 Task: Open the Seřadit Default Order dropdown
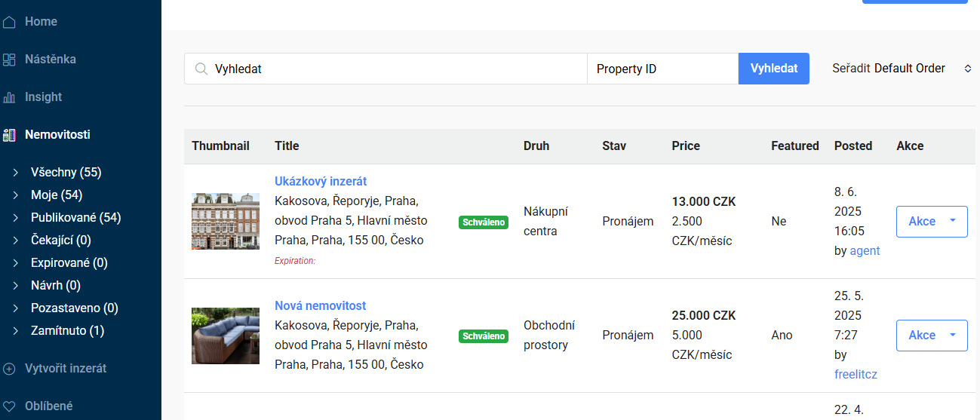[902, 69]
